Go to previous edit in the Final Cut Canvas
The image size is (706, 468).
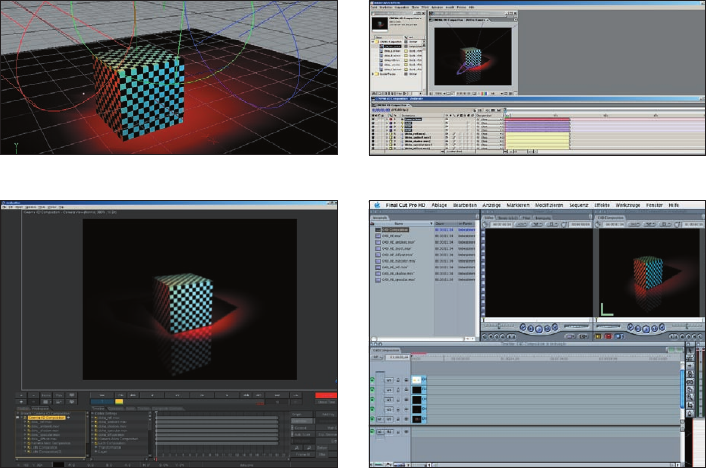tap(632, 327)
